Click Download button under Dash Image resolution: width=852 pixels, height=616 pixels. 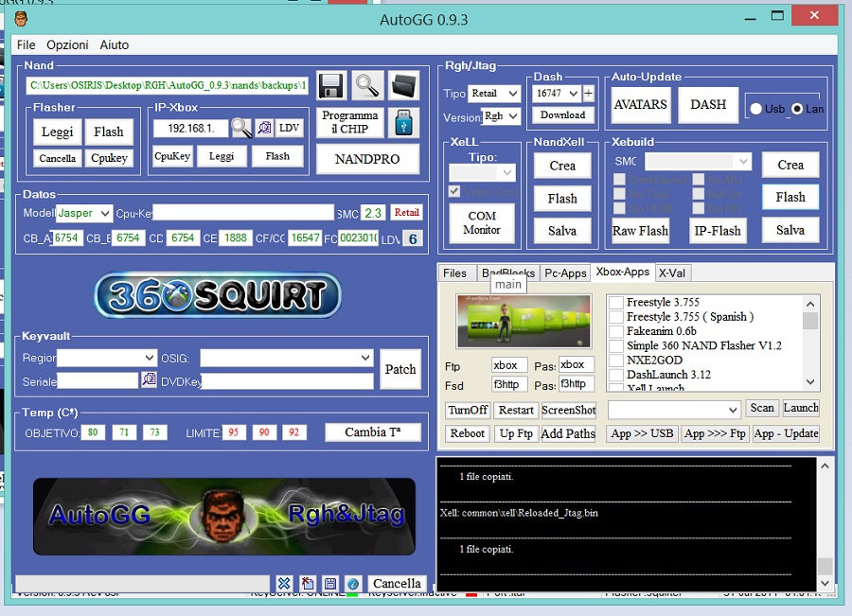563,115
